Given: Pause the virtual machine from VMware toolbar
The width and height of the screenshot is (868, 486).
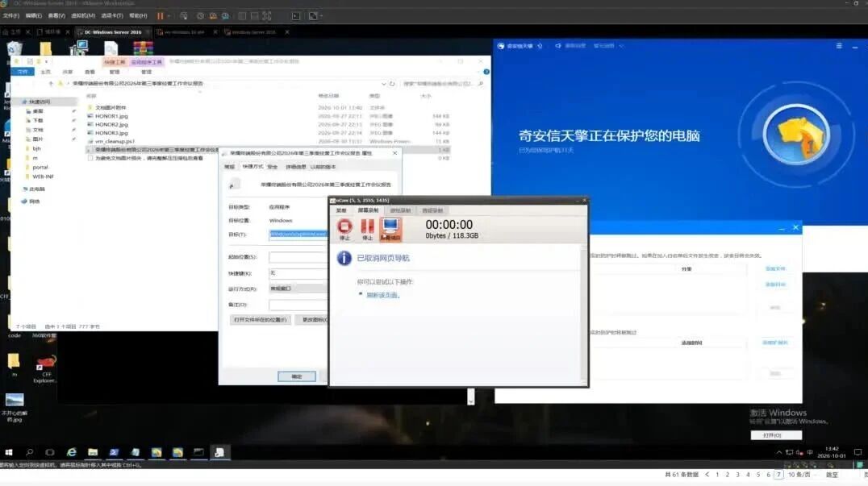Looking at the screenshot, I should click(160, 16).
